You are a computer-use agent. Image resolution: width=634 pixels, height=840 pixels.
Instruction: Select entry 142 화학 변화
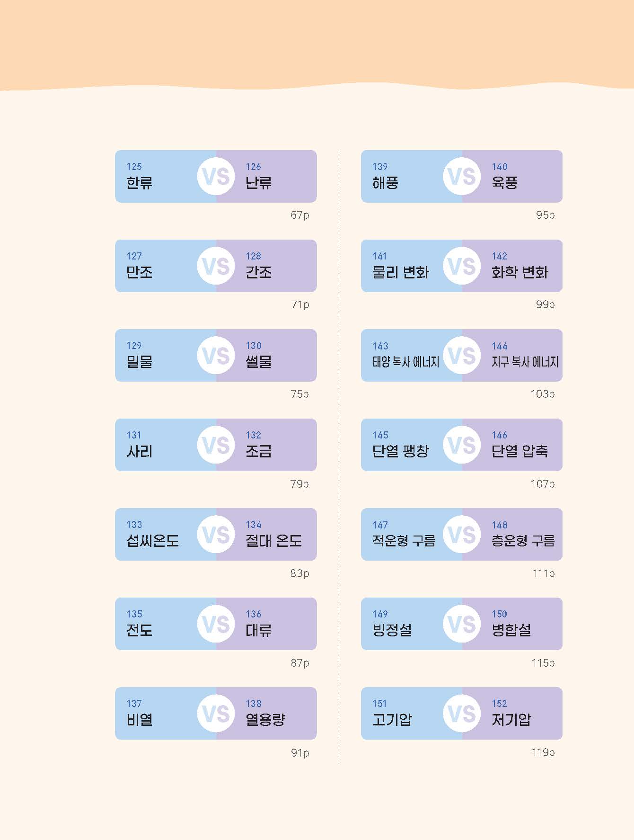point(521,266)
